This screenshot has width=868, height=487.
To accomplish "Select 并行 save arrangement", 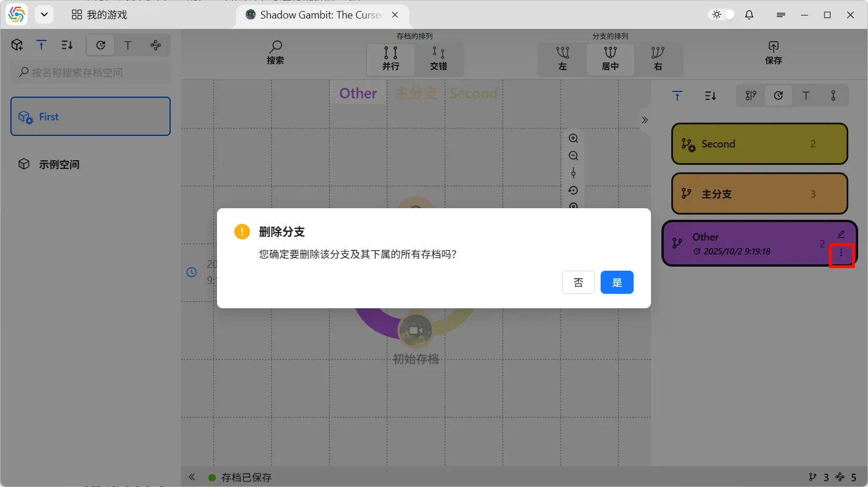I will tap(391, 59).
